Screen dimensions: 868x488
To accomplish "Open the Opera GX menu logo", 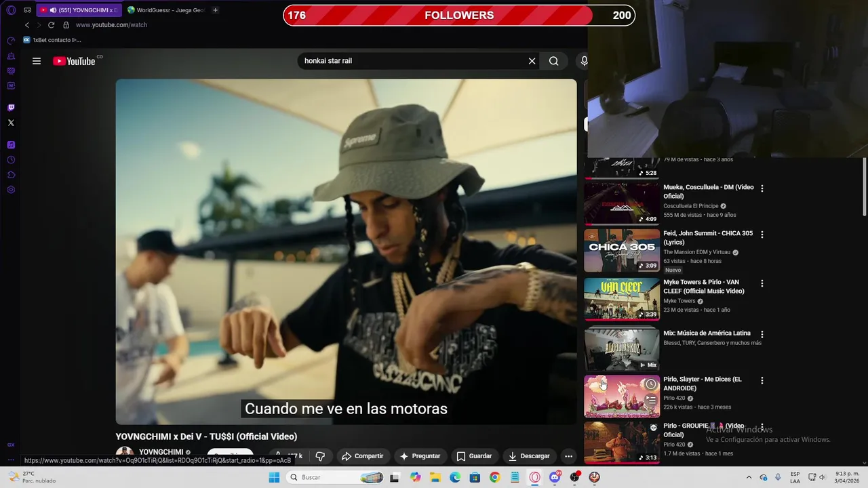I will click(x=11, y=10).
